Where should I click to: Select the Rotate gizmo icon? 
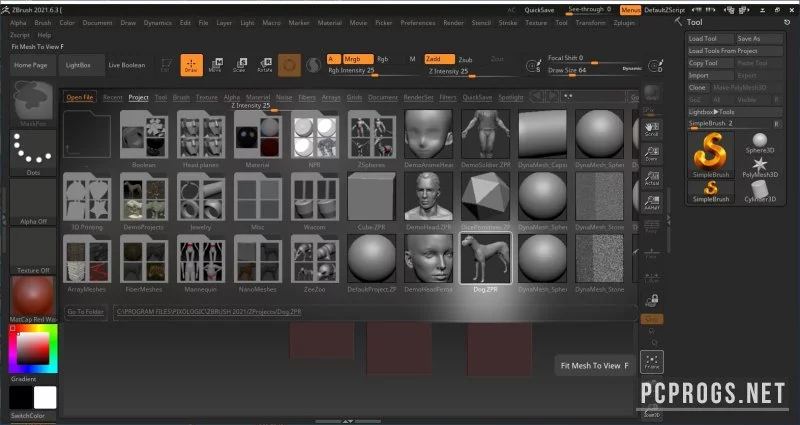(265, 65)
